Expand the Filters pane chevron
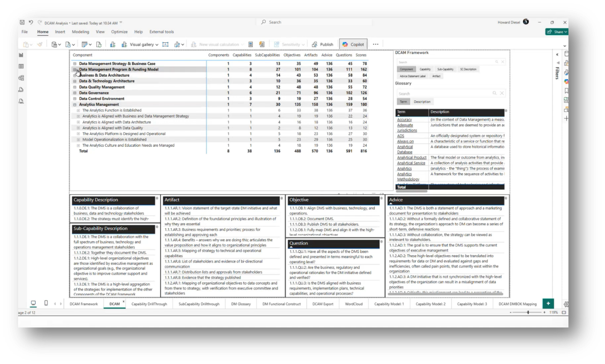605x364 pixels. (557, 55)
